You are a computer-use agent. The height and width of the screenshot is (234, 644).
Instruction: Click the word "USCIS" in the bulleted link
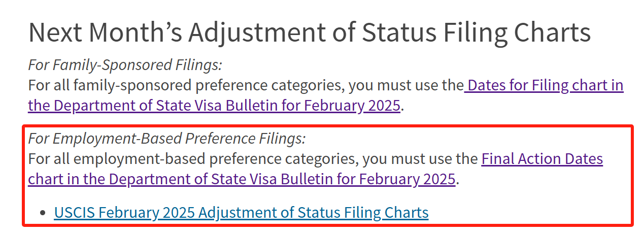pos(75,213)
